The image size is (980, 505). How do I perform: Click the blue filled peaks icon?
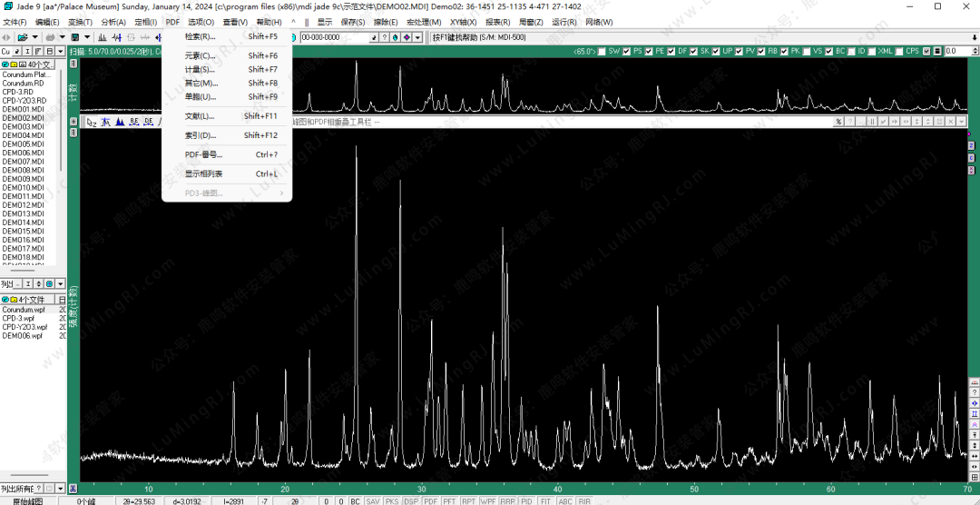pyautogui.click(x=120, y=122)
